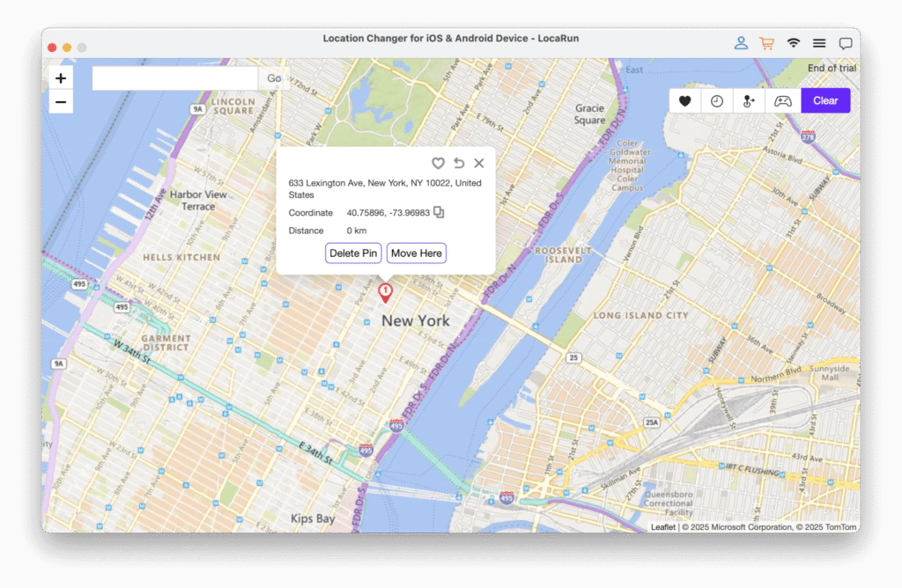Image resolution: width=902 pixels, height=588 pixels.
Task: Close the location popup with X
Action: (x=478, y=163)
